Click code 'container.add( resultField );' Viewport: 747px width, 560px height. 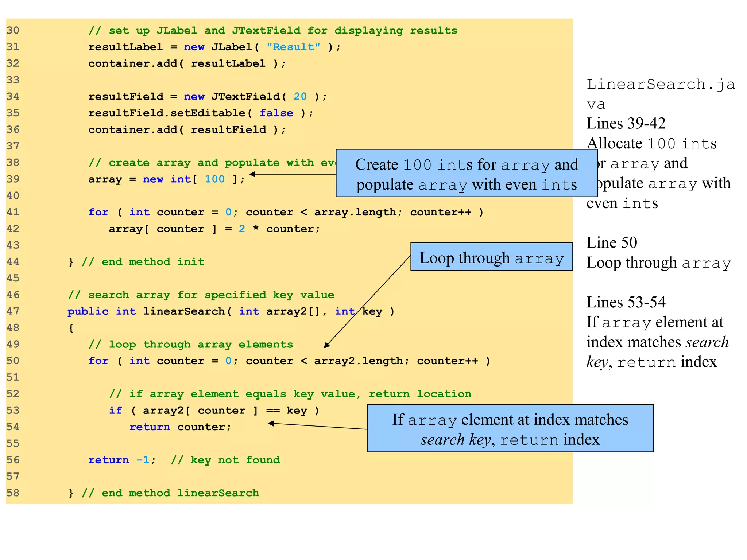pyautogui.click(x=187, y=129)
